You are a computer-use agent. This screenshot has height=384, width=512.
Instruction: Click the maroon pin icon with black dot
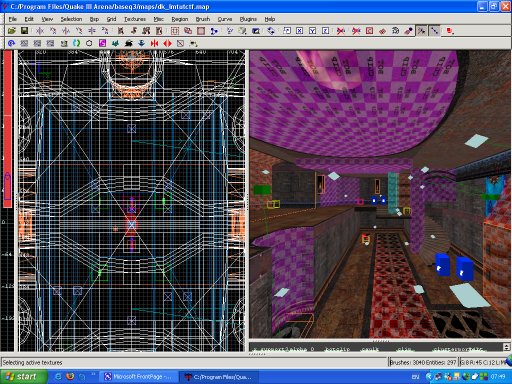(408, 31)
